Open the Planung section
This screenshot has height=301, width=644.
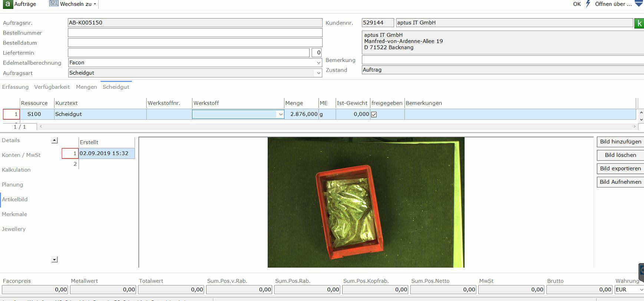[x=12, y=185]
